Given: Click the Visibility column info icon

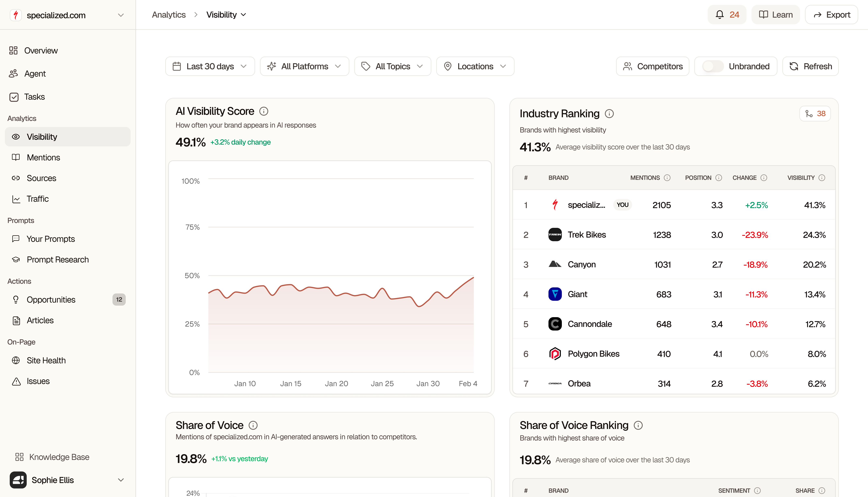Looking at the screenshot, I should coord(822,178).
